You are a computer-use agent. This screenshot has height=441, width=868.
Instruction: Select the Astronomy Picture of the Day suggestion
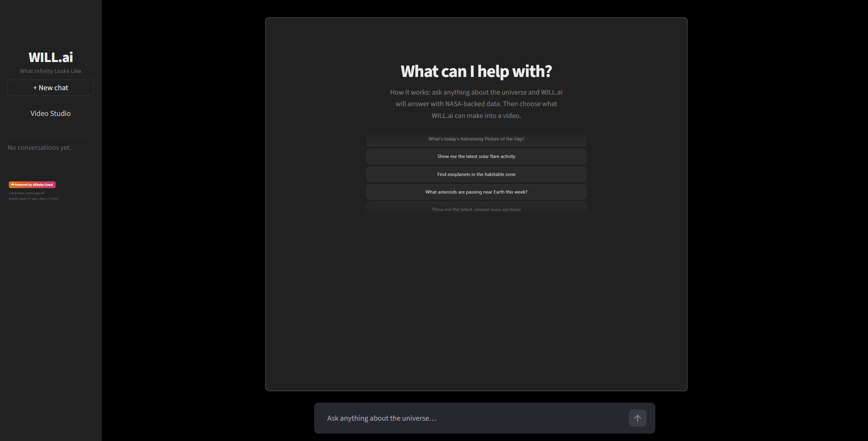pyautogui.click(x=476, y=139)
